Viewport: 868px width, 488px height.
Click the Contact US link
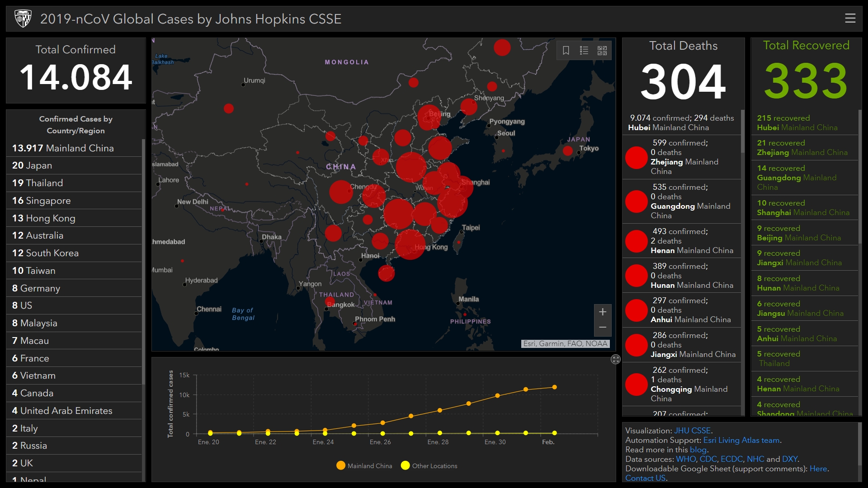tap(646, 478)
